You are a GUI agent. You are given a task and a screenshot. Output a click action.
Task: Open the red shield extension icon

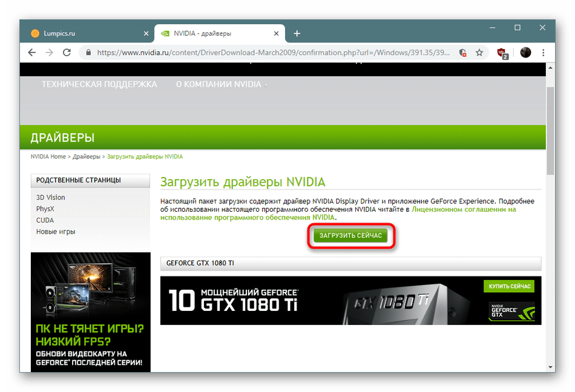pos(502,53)
